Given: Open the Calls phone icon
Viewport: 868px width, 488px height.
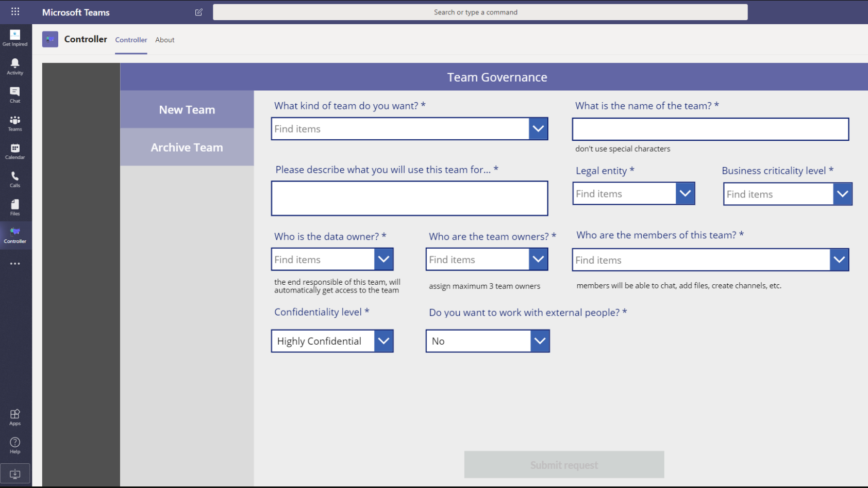Looking at the screenshot, I should (x=15, y=179).
